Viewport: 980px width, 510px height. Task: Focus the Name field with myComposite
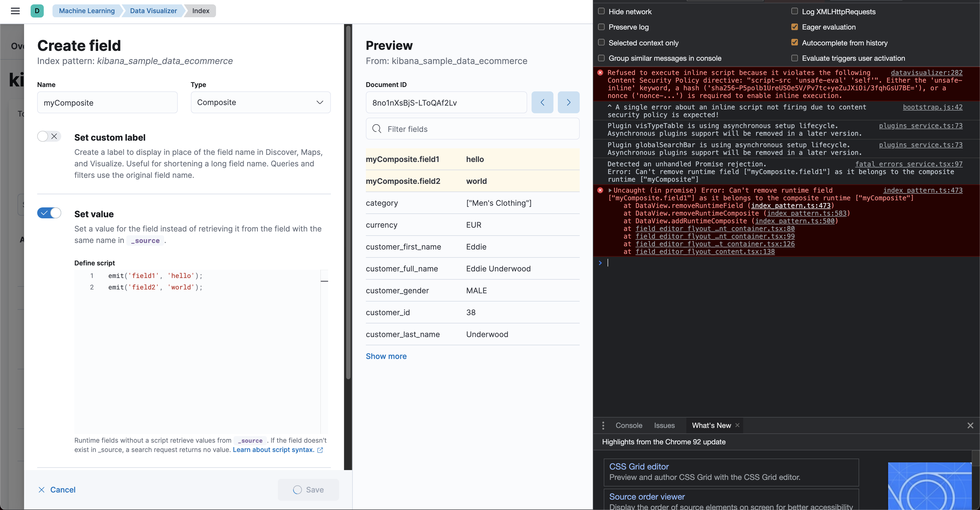[107, 102]
